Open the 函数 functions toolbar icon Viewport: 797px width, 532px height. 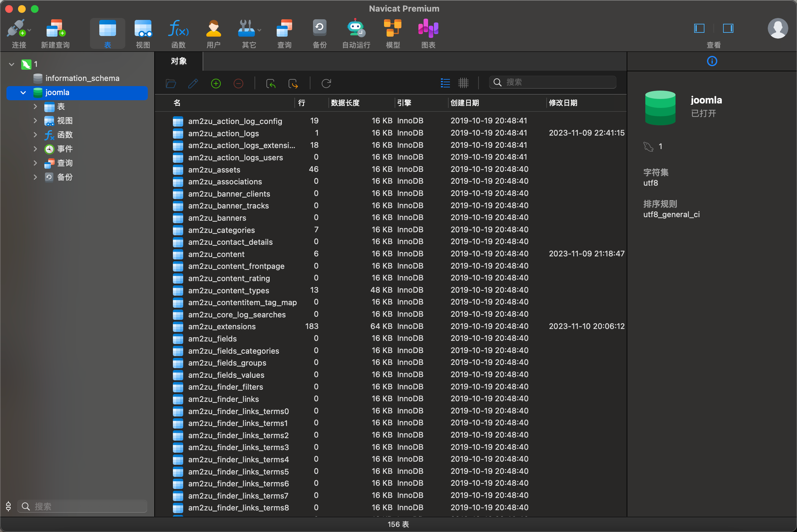(x=178, y=29)
